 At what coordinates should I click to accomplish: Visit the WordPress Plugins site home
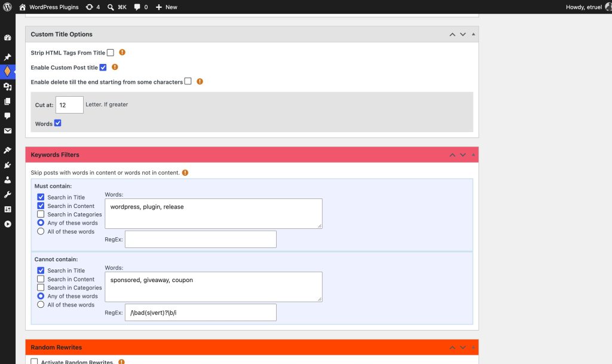[x=49, y=7]
